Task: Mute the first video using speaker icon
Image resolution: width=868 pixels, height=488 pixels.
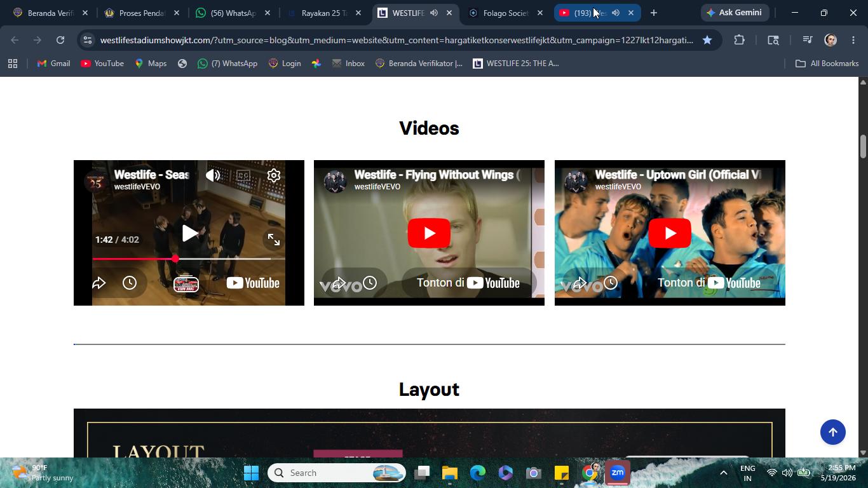Action: (x=213, y=175)
